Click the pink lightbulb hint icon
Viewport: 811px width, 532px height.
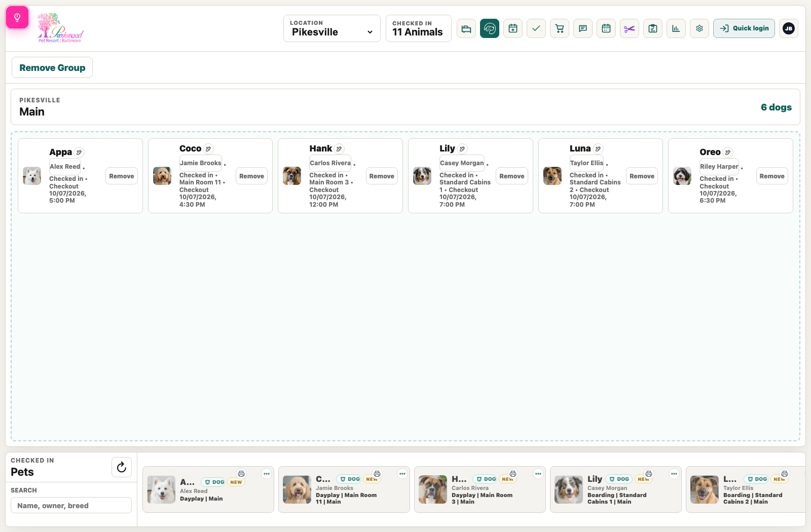[17, 18]
